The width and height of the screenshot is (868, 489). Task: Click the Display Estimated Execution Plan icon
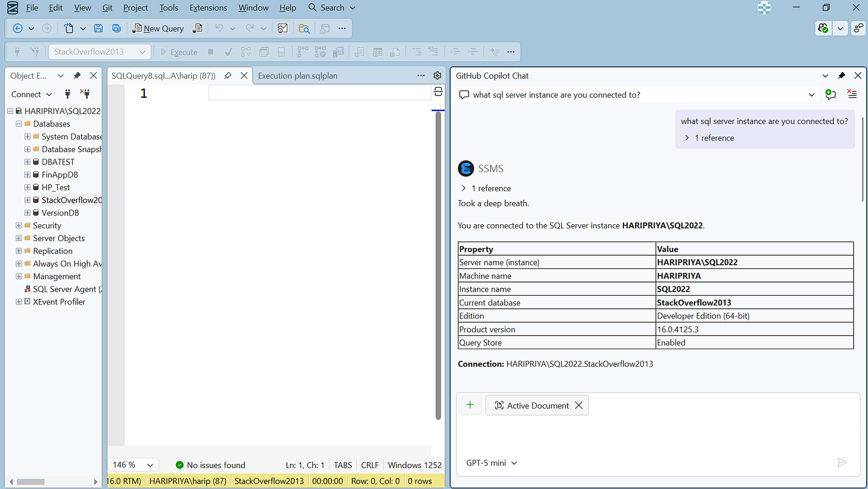pos(246,52)
